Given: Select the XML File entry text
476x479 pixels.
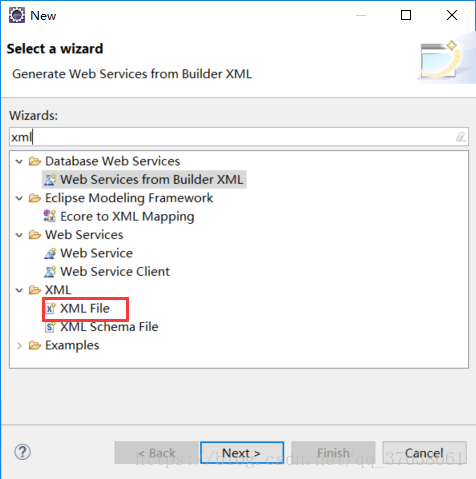Looking at the screenshot, I should 85,309.
